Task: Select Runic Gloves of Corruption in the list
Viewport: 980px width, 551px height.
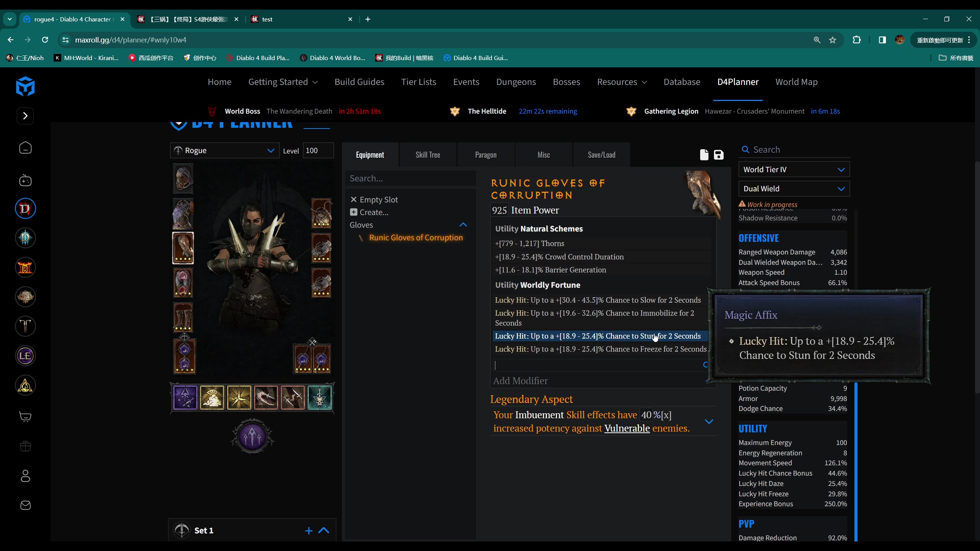Action: [x=416, y=237]
